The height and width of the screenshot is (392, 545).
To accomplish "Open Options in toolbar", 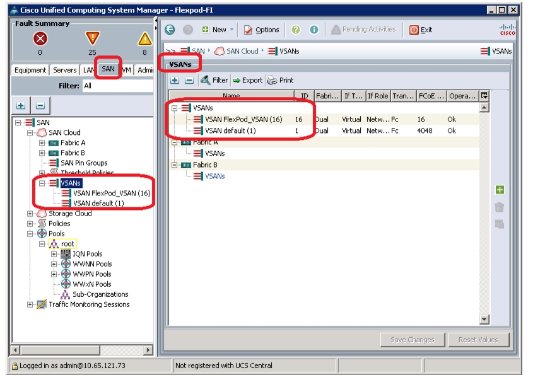I will (x=261, y=30).
